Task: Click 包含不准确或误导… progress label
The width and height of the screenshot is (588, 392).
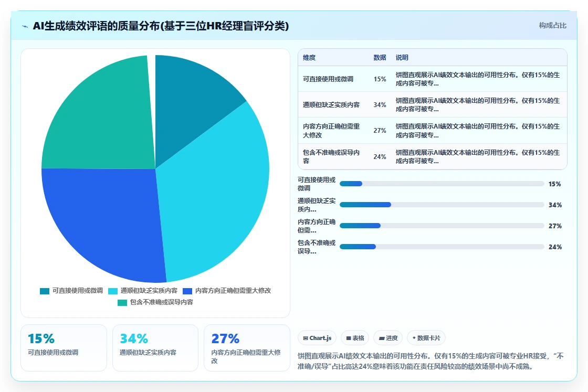Action: pos(317,247)
